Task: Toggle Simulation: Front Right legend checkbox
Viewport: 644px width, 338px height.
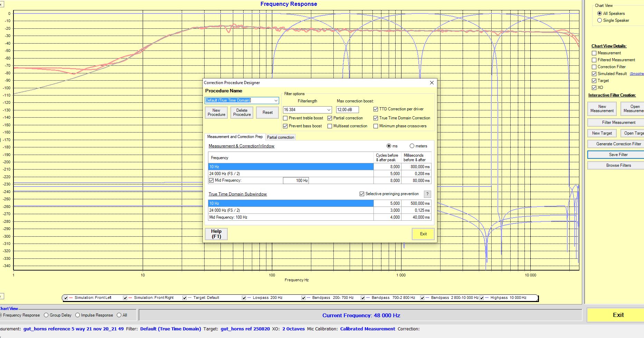Action: click(x=125, y=298)
